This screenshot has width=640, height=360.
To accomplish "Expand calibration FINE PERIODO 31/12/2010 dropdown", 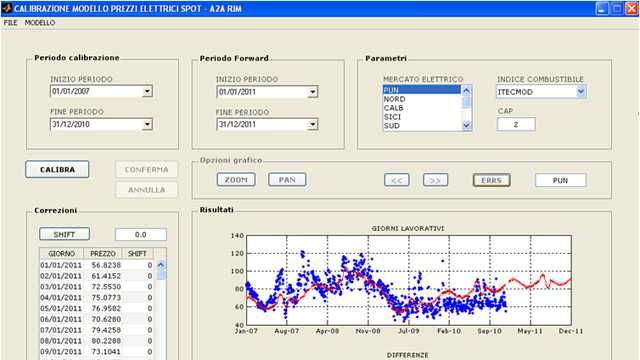I will click(x=147, y=124).
